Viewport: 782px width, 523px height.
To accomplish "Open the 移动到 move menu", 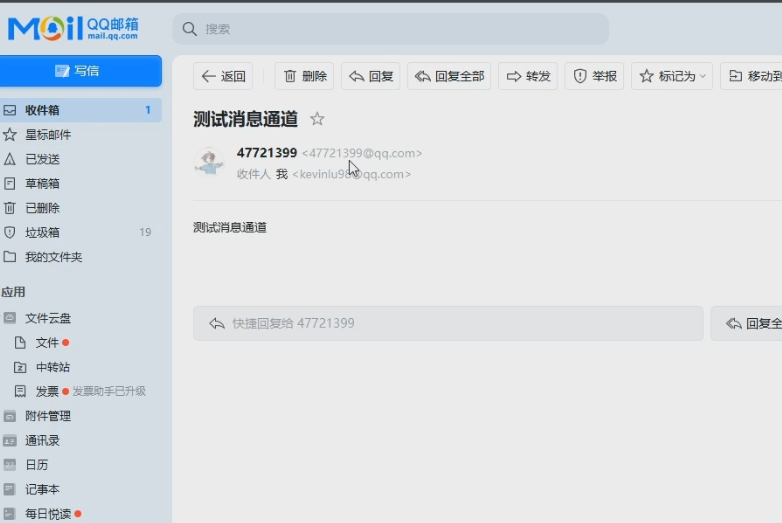I will point(752,76).
